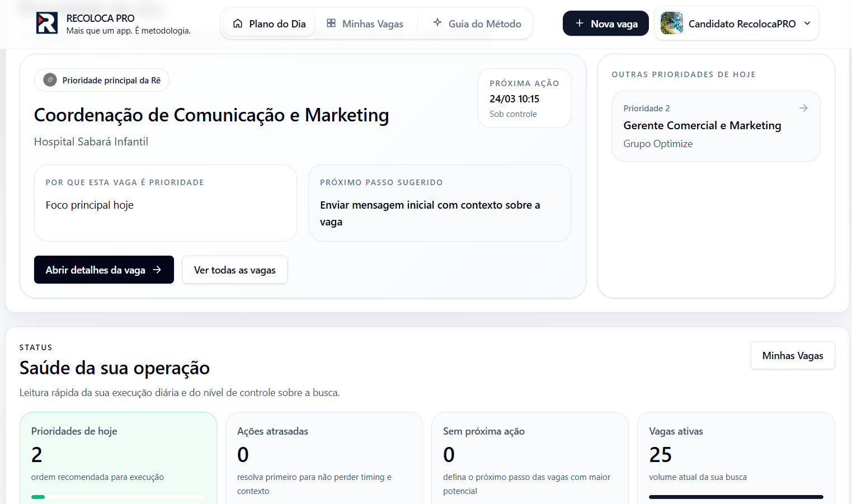
Task: Expand the Candidato RecolocaPRO account chevron
Action: point(807,23)
